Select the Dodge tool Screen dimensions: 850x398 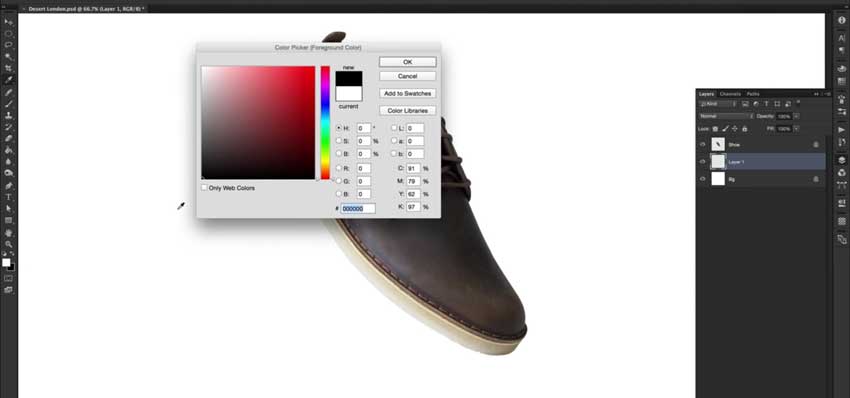pos(9,174)
